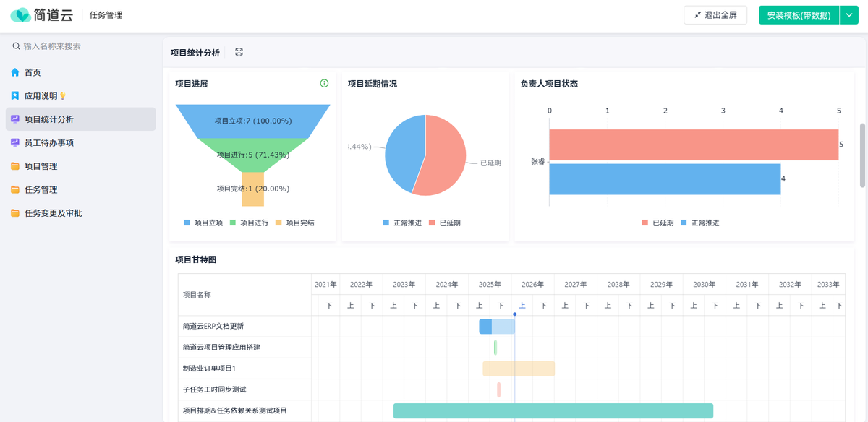Click 安装模板(带数据) button

point(799,15)
